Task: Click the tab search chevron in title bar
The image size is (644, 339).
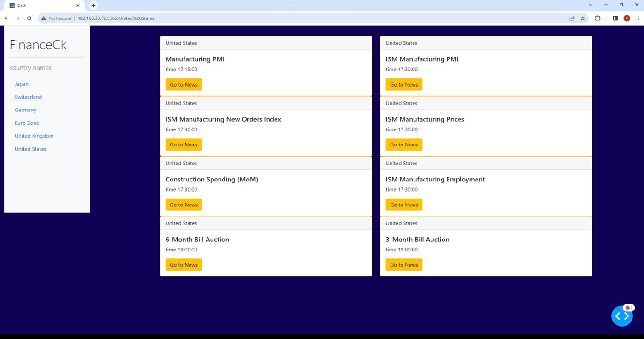Action: pyautogui.click(x=591, y=5)
